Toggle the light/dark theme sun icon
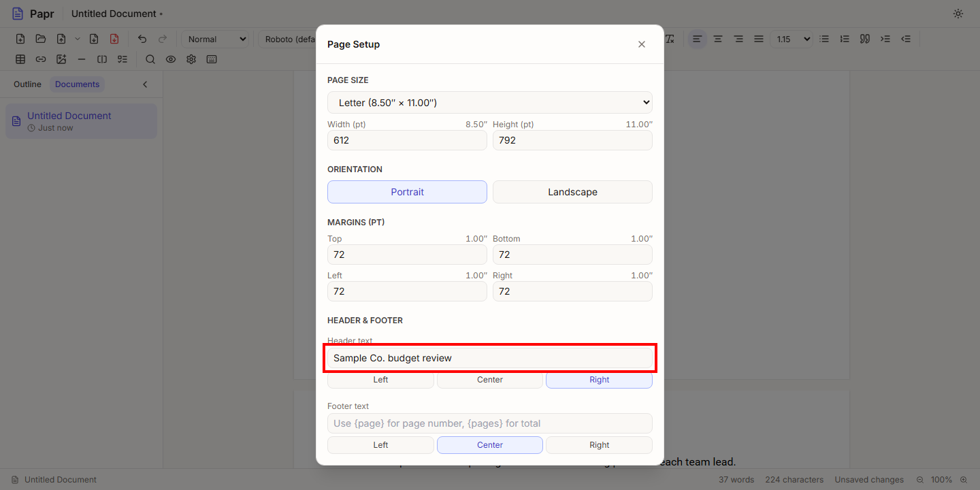The height and width of the screenshot is (490, 980). [958, 14]
